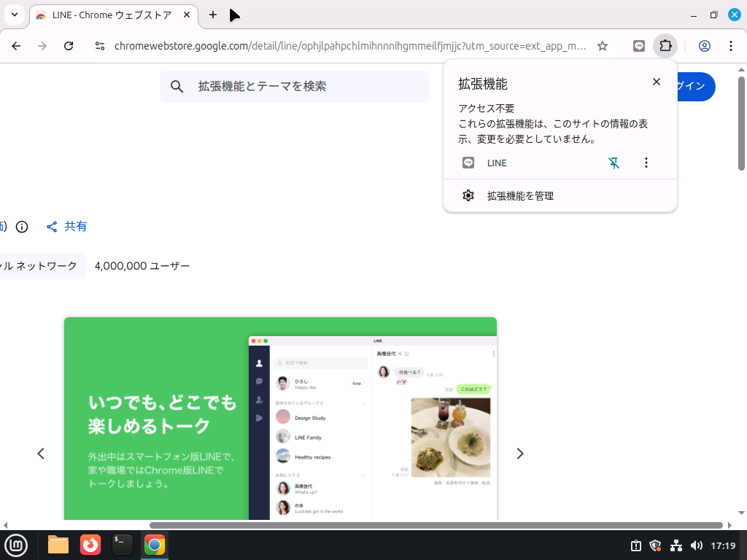
Task: Open the three-dot options next to LINE
Action: (x=646, y=163)
